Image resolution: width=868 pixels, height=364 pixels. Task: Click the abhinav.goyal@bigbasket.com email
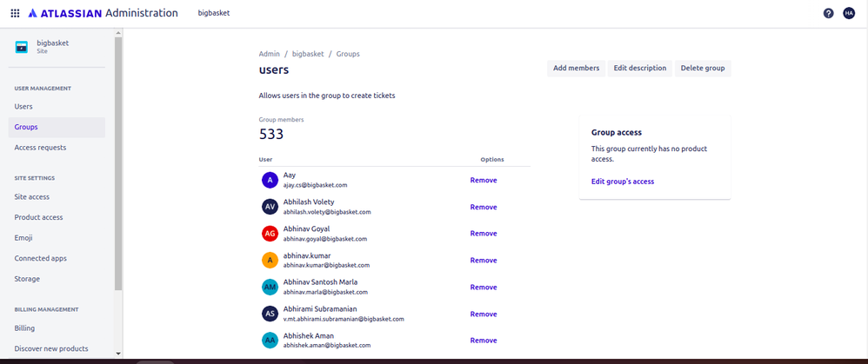[325, 239]
